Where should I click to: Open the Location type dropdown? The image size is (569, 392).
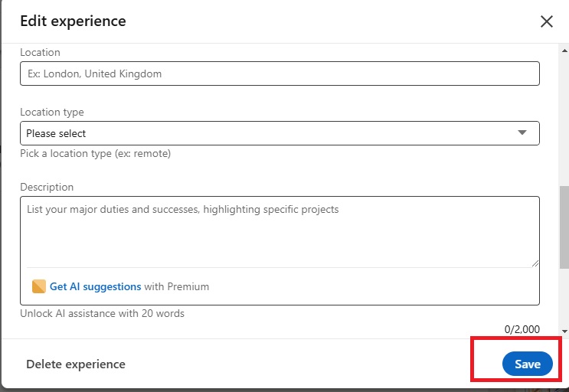(280, 133)
